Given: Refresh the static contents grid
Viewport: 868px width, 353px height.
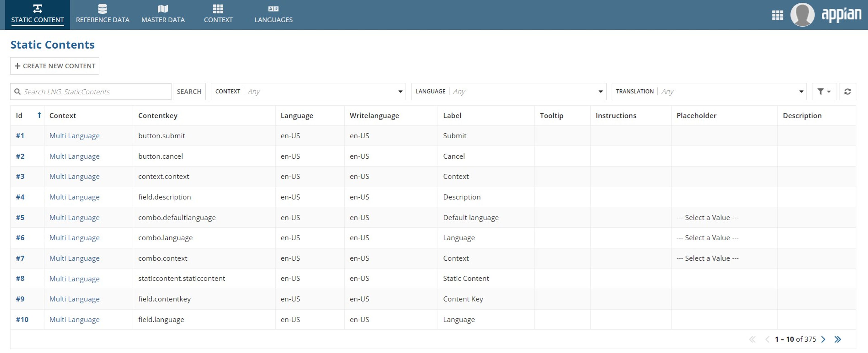Looking at the screenshot, I should [x=847, y=91].
